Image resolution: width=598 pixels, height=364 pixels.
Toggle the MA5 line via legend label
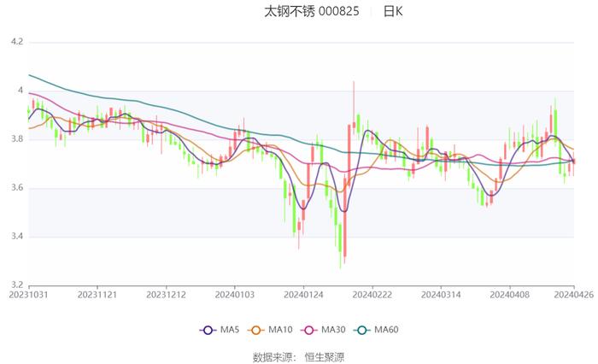click(230, 330)
